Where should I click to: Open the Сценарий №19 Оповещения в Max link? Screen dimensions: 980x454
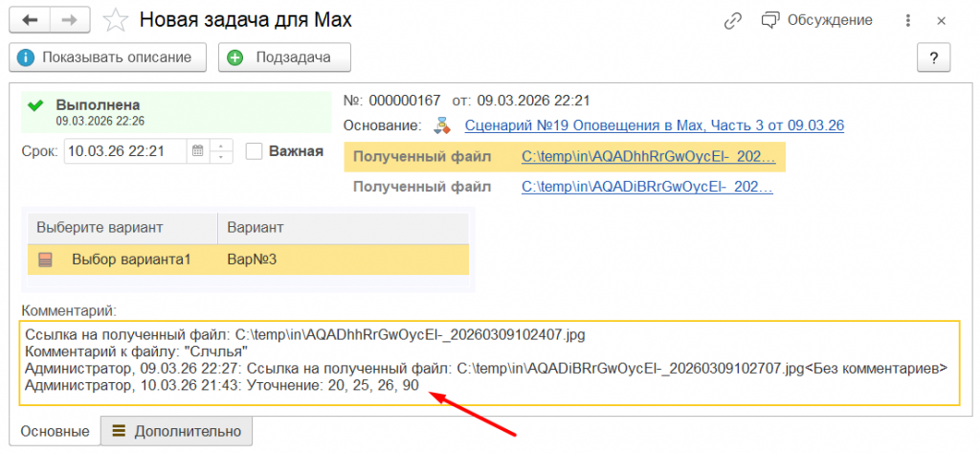point(654,125)
